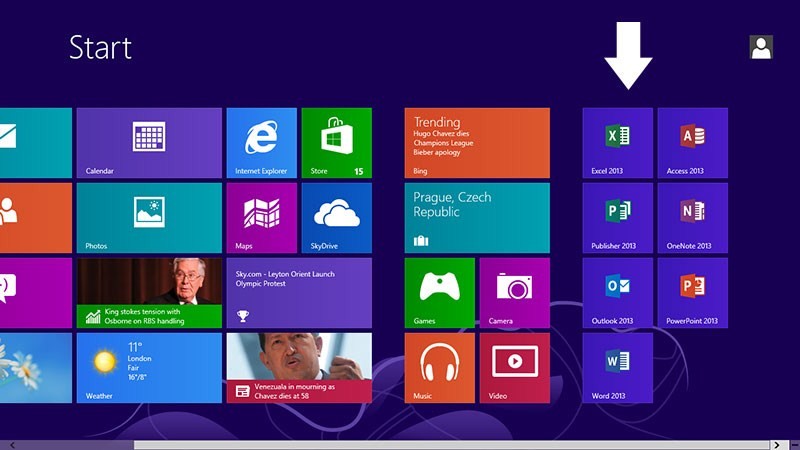The height and width of the screenshot is (450, 800).
Task: Open the Games tile
Action: tap(439, 293)
